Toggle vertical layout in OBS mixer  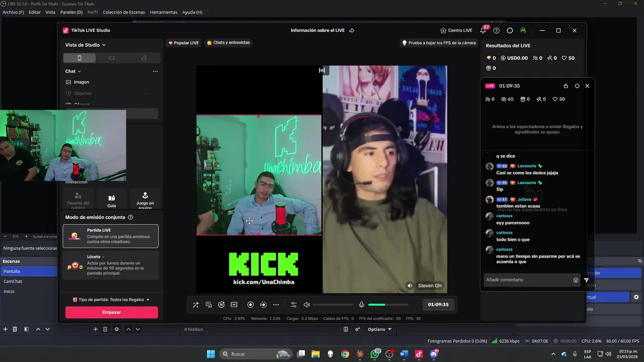click(x=346, y=329)
